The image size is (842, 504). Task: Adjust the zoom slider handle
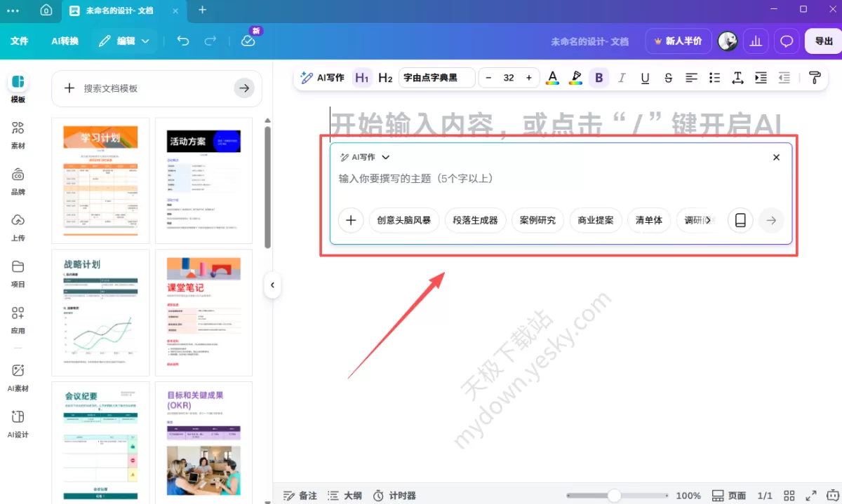[615, 496]
